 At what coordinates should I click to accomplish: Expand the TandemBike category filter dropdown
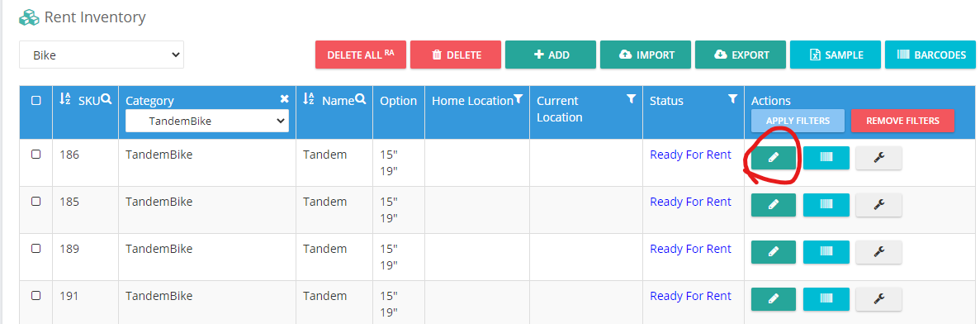(x=207, y=121)
